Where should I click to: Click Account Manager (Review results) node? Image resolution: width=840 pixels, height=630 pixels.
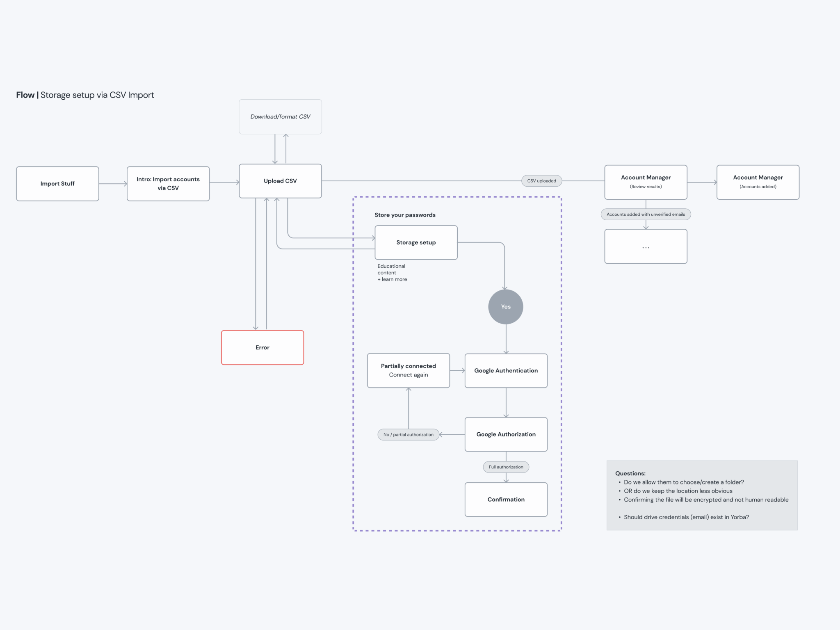tap(646, 182)
